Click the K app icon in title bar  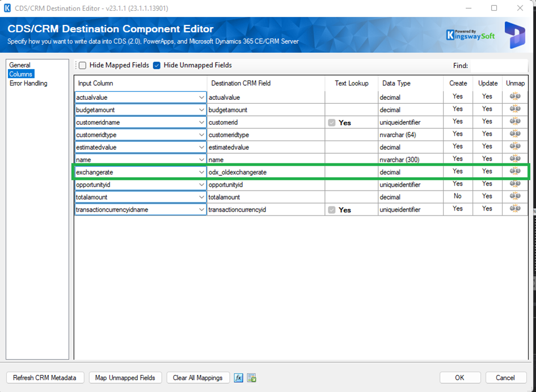[7, 8]
